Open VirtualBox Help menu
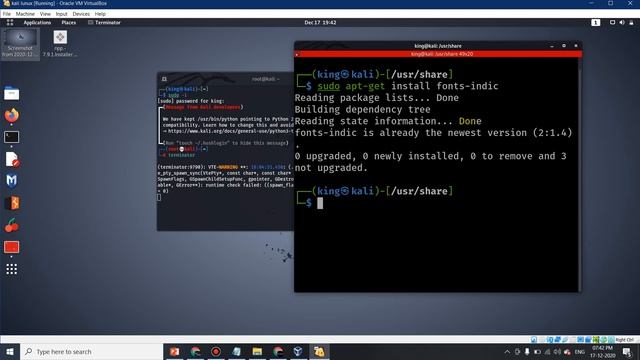640x360 pixels. 100,14
